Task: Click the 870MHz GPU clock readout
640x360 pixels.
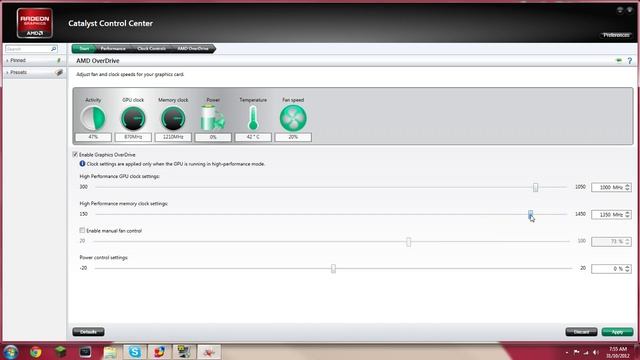Action: pos(133,137)
